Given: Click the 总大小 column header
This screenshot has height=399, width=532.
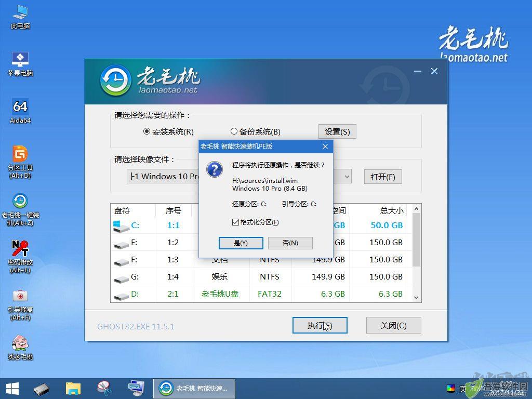Looking at the screenshot, I should click(392, 211).
